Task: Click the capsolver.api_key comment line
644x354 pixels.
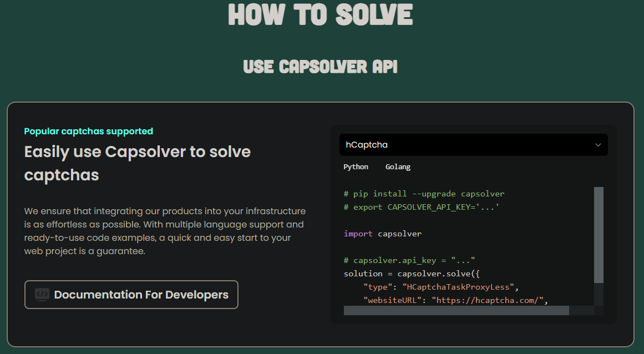Action: (409, 260)
